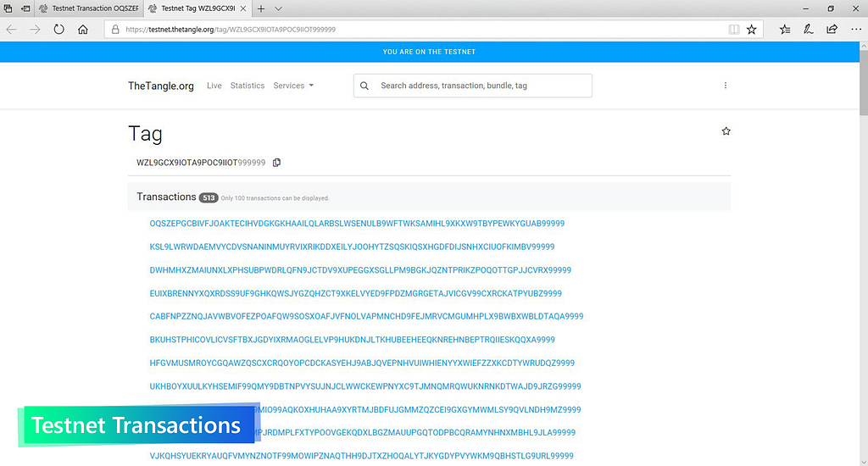Click the 513 transactions count badge
Viewport: 868px width, 466px height.
[x=209, y=197]
